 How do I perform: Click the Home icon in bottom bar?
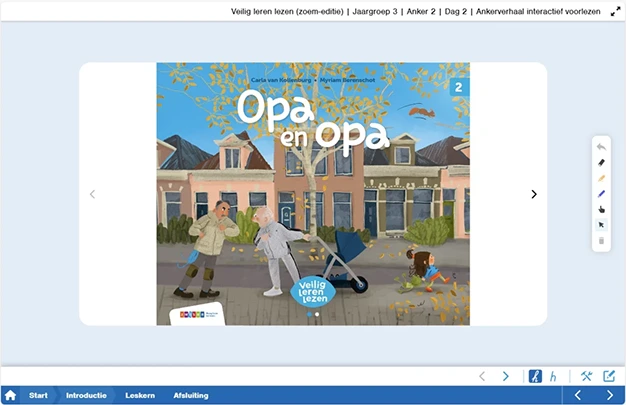click(11, 396)
